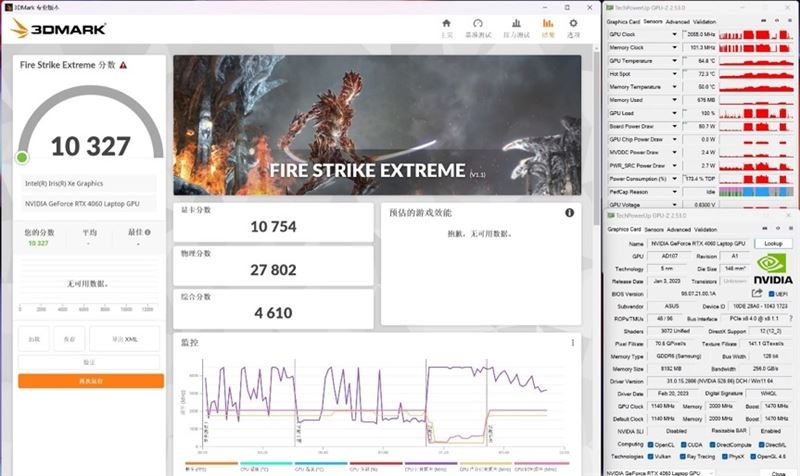Open the GPU Temperature sensor dropdown
This screenshot has width=800, height=476.
[x=674, y=61]
